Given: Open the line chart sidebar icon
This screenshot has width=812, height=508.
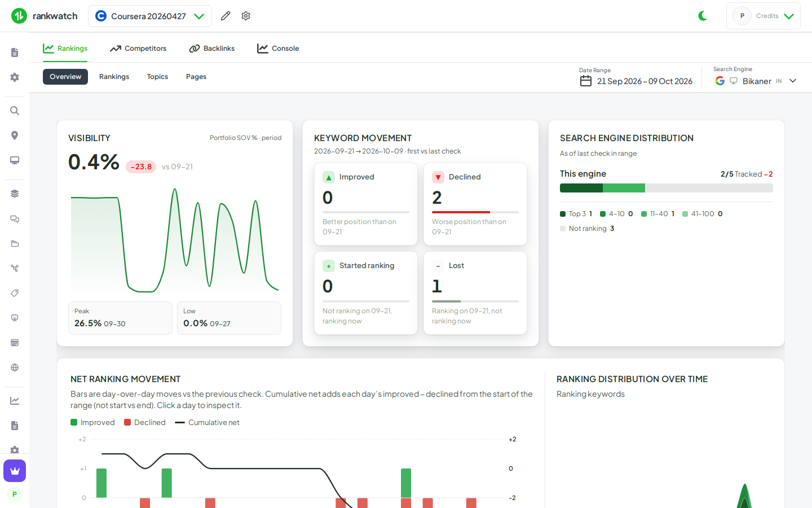Looking at the screenshot, I should coord(15,401).
